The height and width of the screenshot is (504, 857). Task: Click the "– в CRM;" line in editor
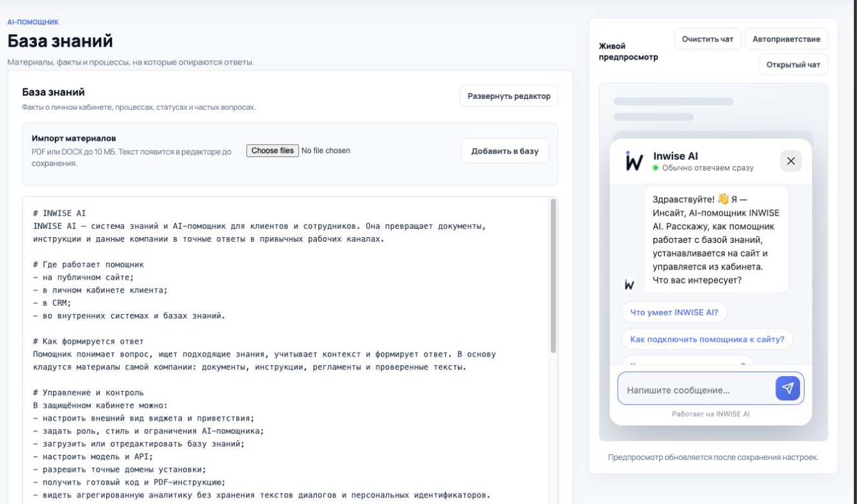[51, 303]
